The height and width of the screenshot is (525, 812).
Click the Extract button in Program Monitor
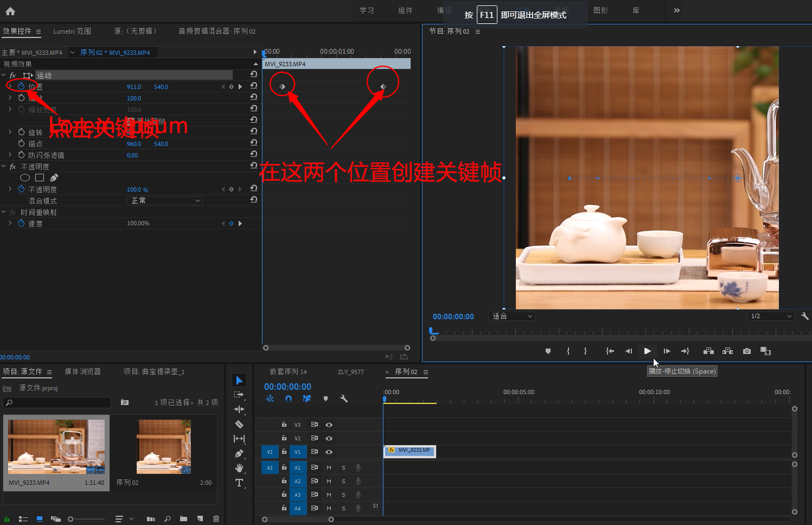coord(728,351)
